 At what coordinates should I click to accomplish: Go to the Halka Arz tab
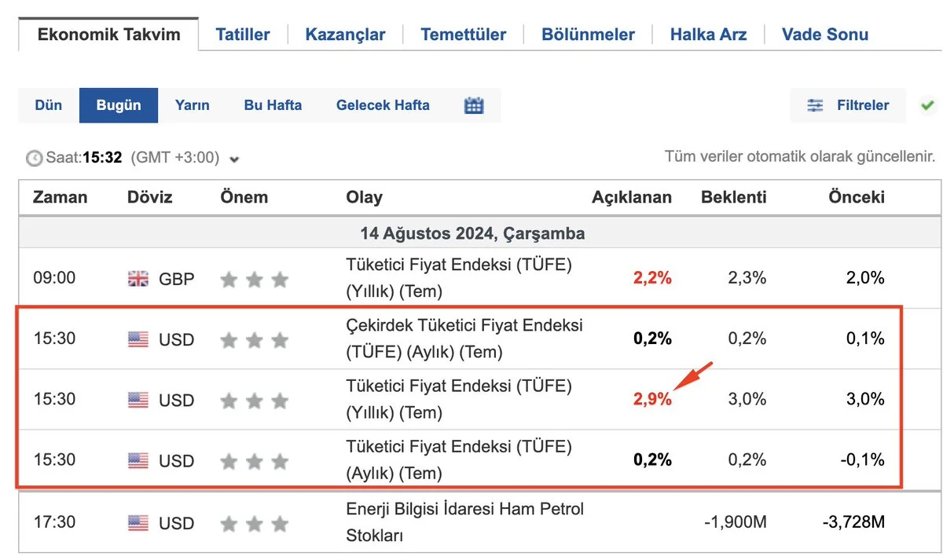[708, 35]
